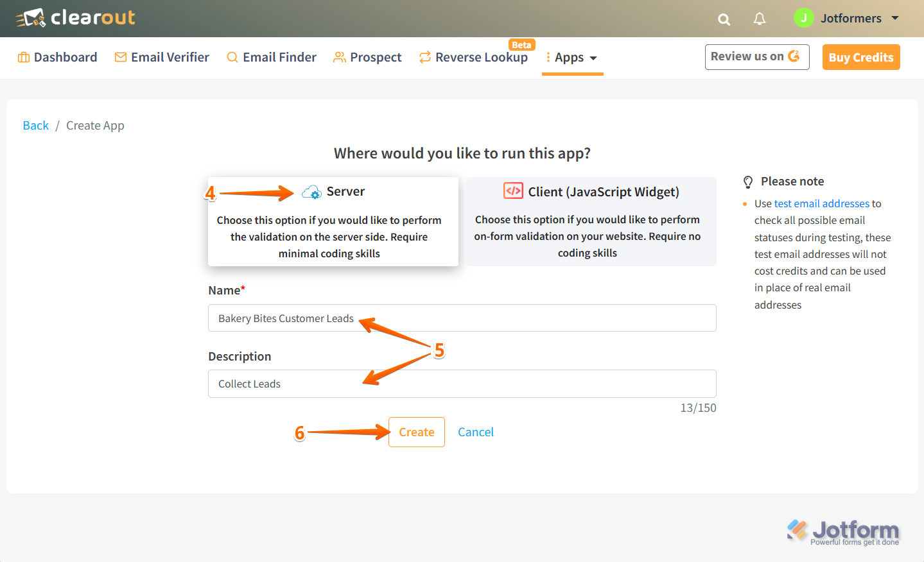Click the Jotform logo watermark
The width and height of the screenshot is (924, 562).
843,532
